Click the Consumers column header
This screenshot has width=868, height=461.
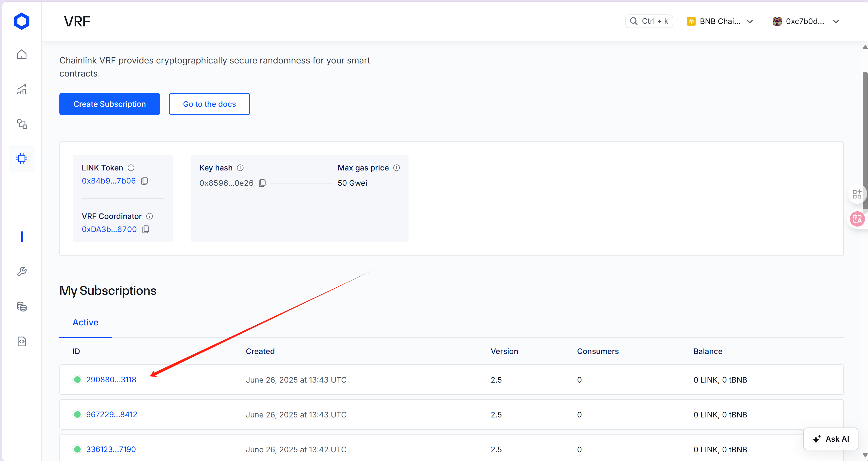(x=598, y=352)
